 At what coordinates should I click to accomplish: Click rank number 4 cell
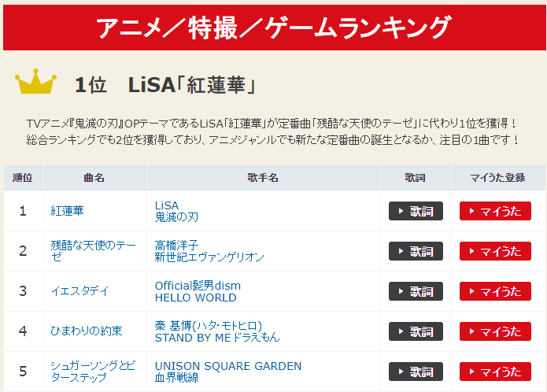23,331
